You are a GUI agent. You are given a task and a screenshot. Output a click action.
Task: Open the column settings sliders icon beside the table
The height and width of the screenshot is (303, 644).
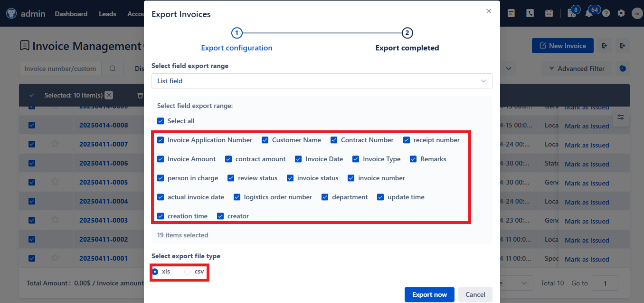coord(621,117)
